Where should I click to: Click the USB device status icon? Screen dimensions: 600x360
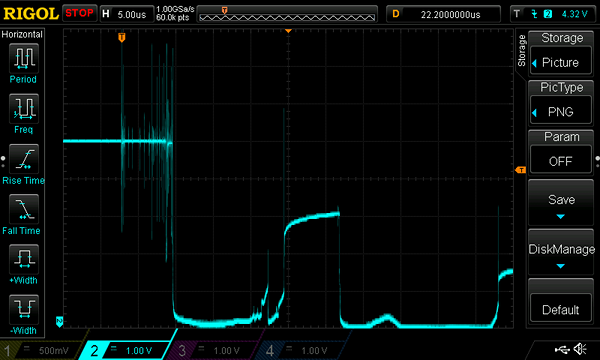coord(562,349)
